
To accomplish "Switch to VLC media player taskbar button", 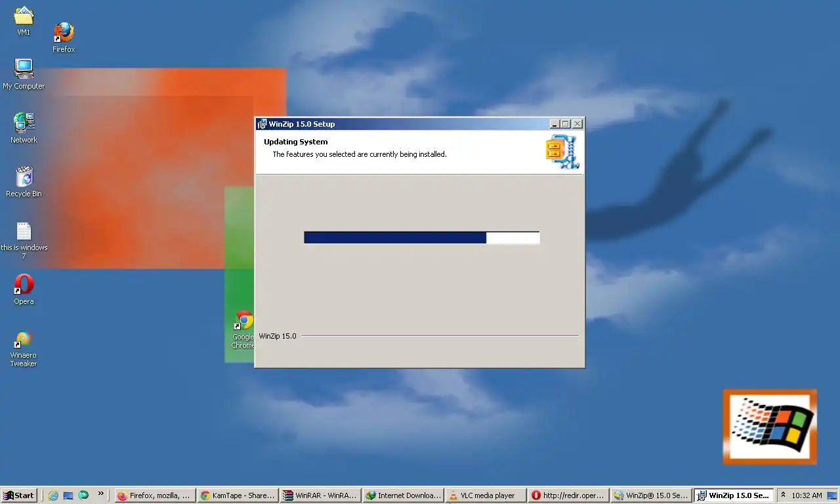I will point(486,495).
